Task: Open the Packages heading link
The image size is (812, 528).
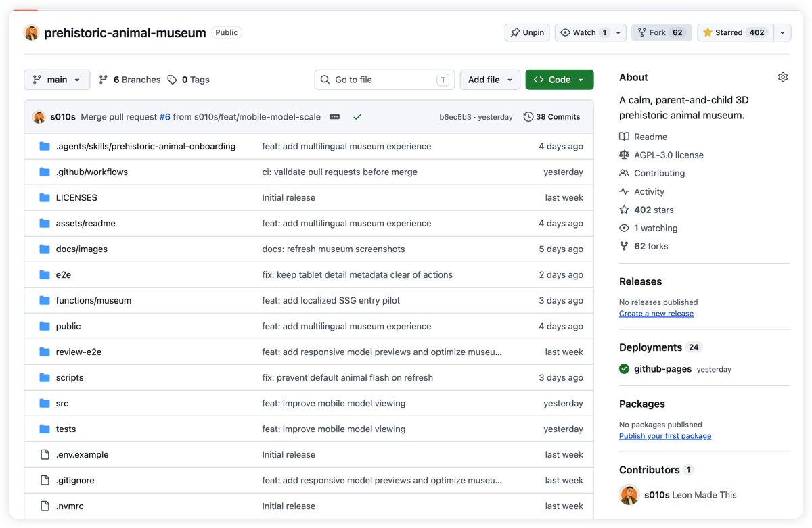Action: point(642,404)
